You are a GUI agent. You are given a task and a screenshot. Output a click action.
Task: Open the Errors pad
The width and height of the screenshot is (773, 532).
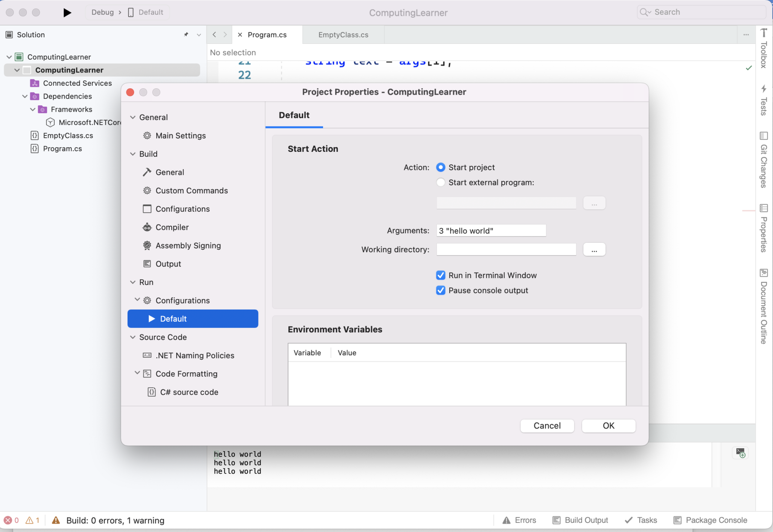pyautogui.click(x=519, y=520)
